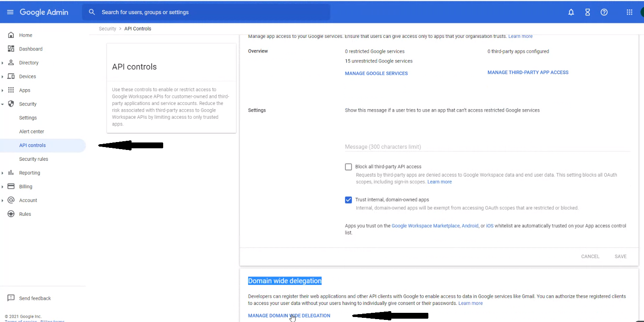Open the Google apps grid icon
The image size is (644, 322).
pos(629,12)
